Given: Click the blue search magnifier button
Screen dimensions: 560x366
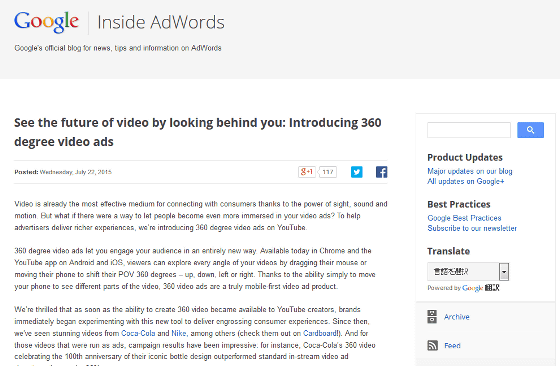Looking at the screenshot, I should [530, 130].
